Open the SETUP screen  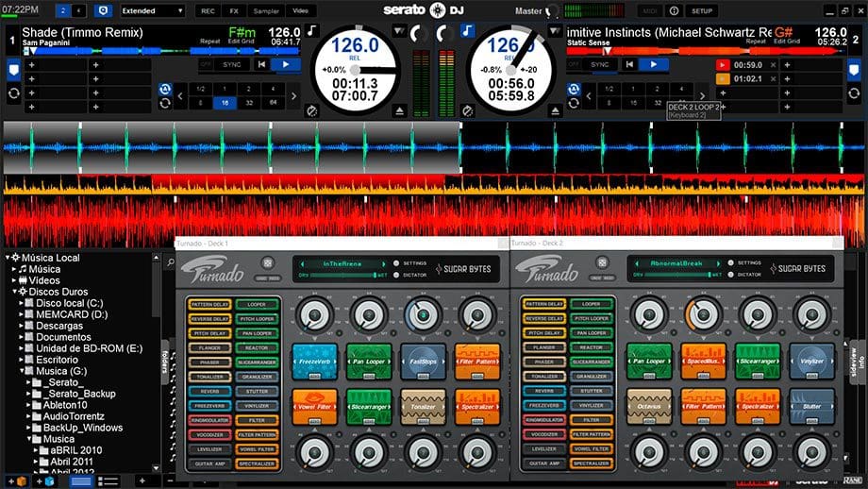pos(701,10)
